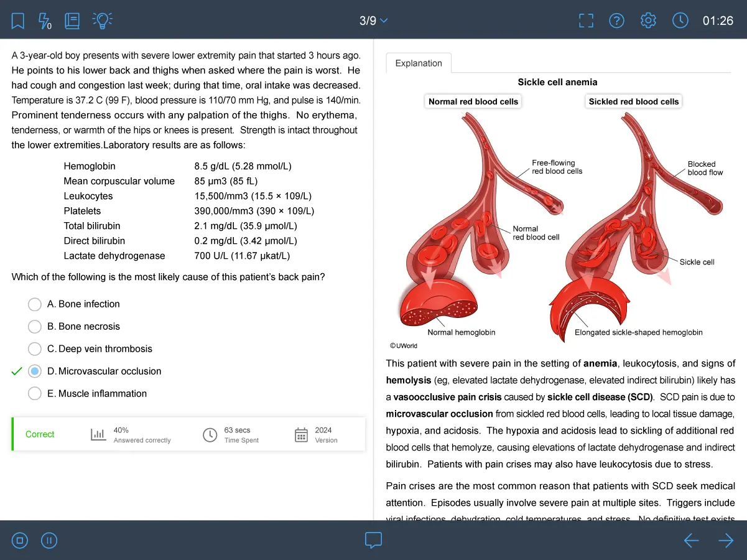Screen dimensions: 747x560
Task: Open the help question mark icon
Action: pyautogui.click(x=616, y=21)
